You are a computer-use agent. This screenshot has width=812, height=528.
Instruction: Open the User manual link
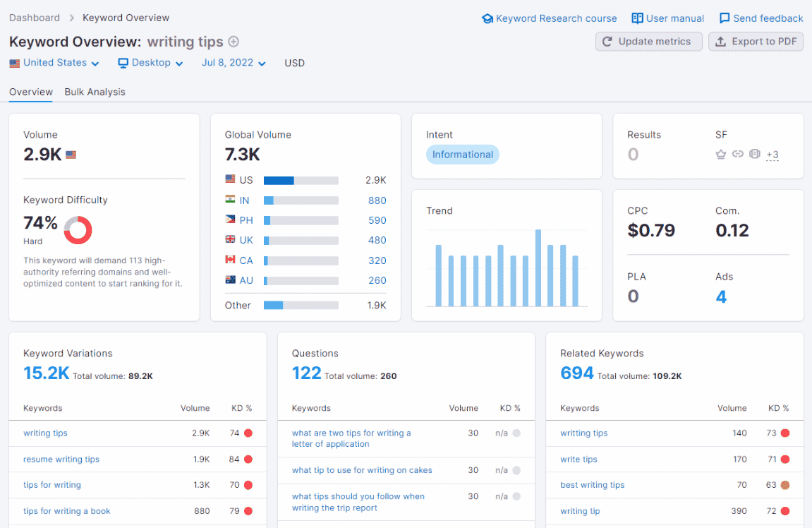pyautogui.click(x=668, y=18)
